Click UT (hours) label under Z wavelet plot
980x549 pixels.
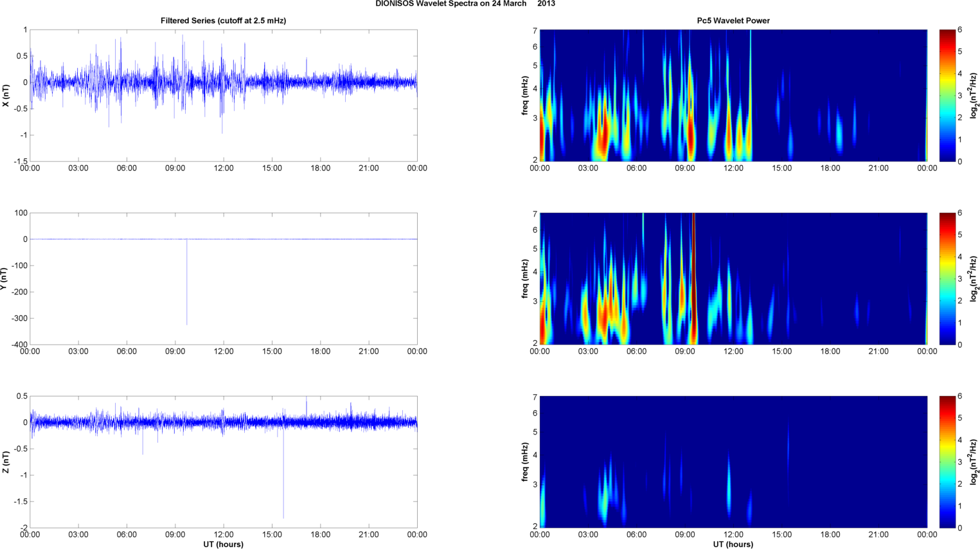pos(733,544)
